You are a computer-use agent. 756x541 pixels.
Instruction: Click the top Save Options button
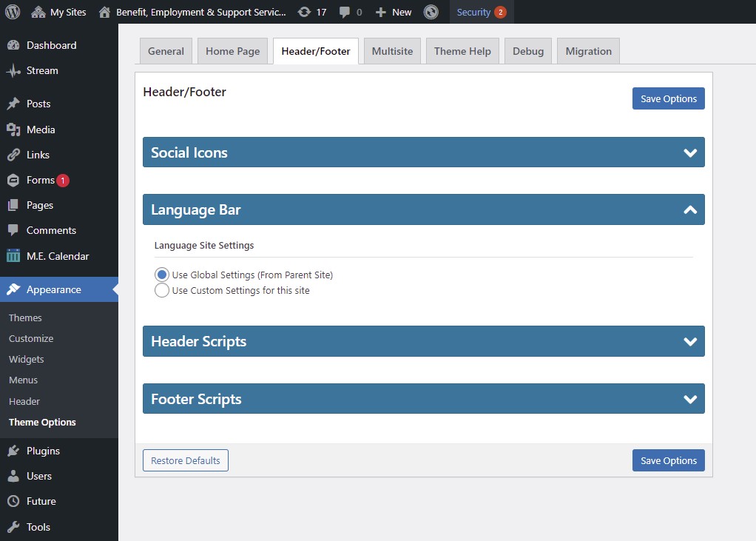668,98
